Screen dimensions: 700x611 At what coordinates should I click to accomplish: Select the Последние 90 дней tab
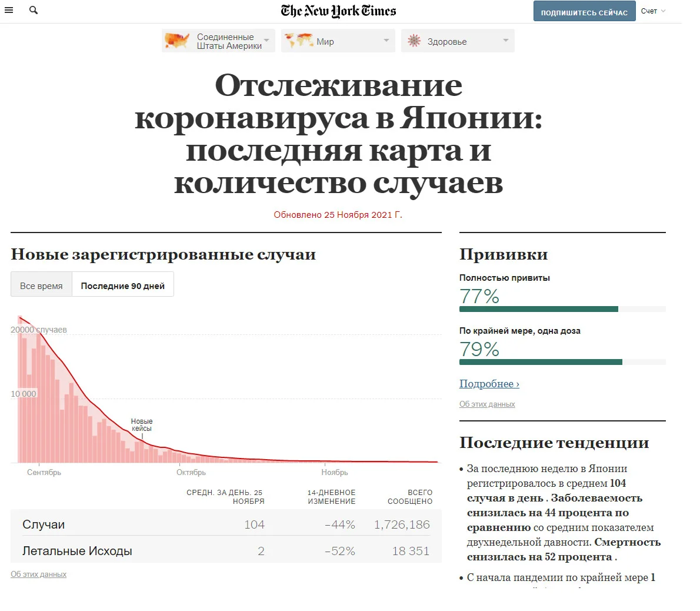[123, 286]
